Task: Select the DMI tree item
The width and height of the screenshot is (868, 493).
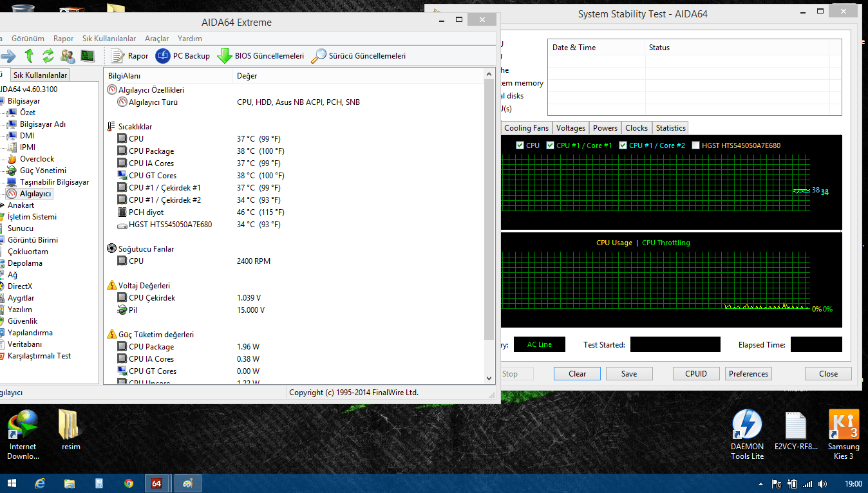Action: (27, 136)
